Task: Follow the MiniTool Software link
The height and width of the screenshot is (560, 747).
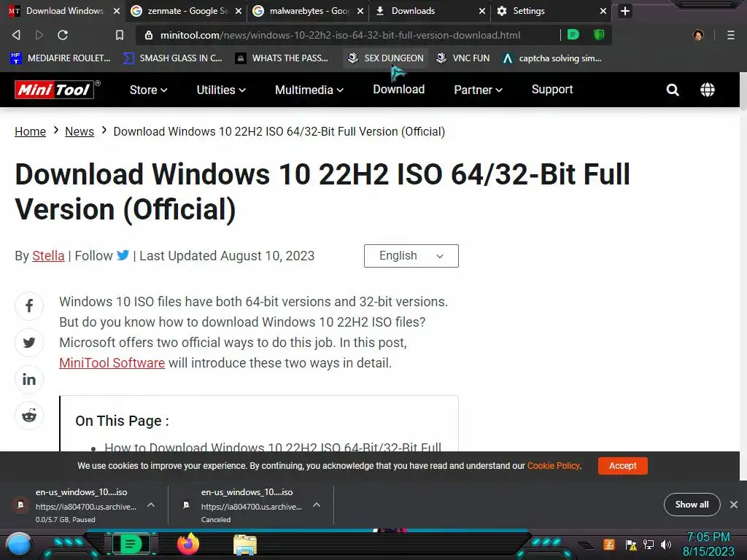Action: 112,363
